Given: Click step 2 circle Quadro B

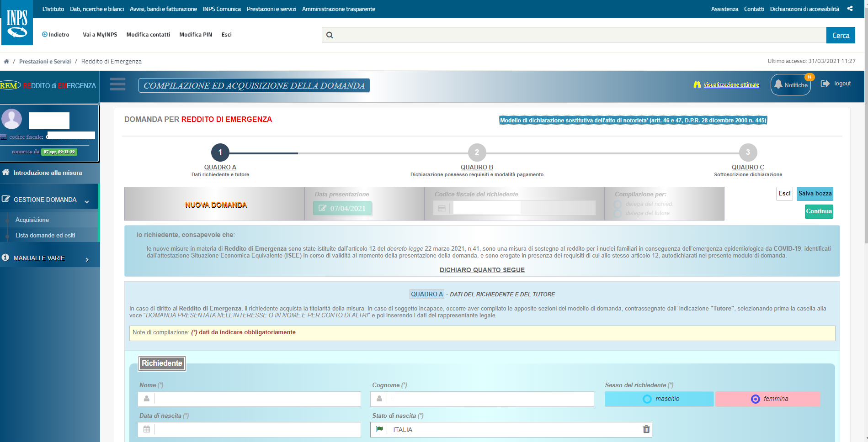Looking at the screenshot, I should click(477, 153).
